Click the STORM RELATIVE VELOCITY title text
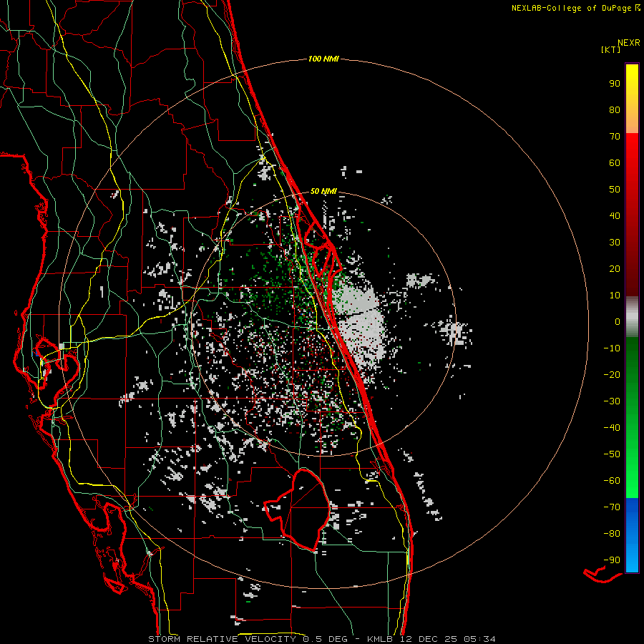Screen dimensions: 644x644 [x=220, y=638]
